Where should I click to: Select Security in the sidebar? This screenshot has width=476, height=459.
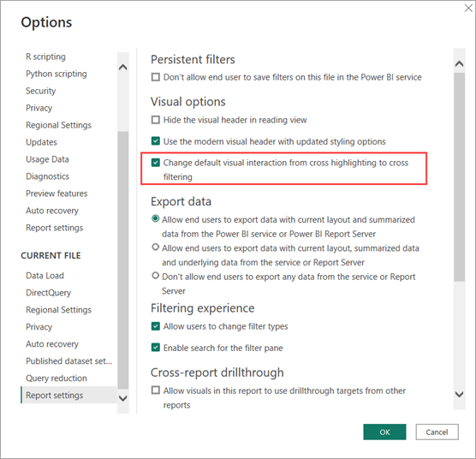[x=41, y=91]
